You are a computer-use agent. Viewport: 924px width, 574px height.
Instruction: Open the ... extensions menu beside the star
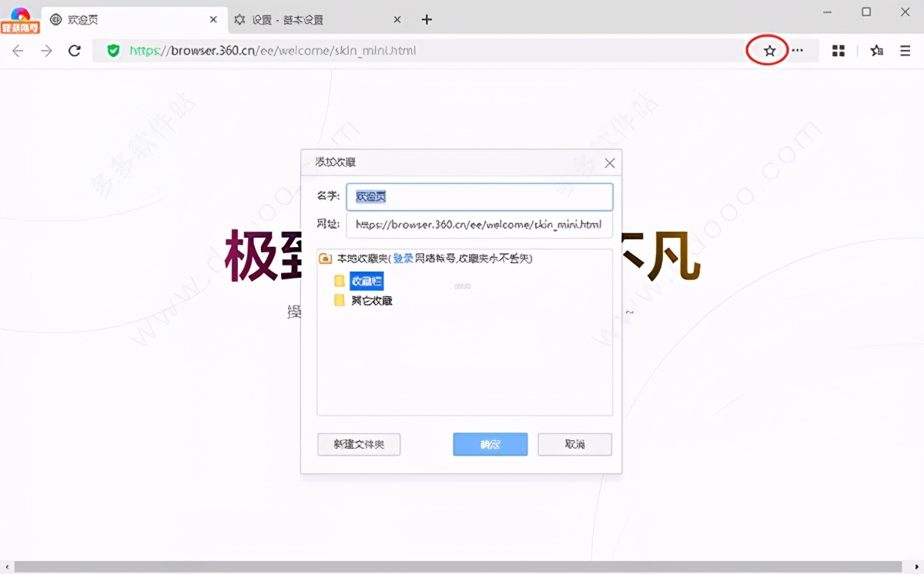798,50
